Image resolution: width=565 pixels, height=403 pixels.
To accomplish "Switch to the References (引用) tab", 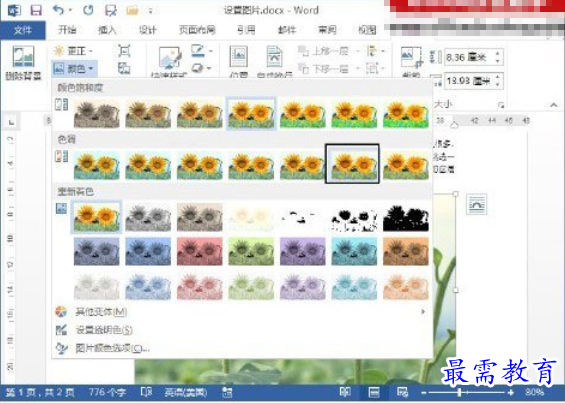I will [246, 30].
